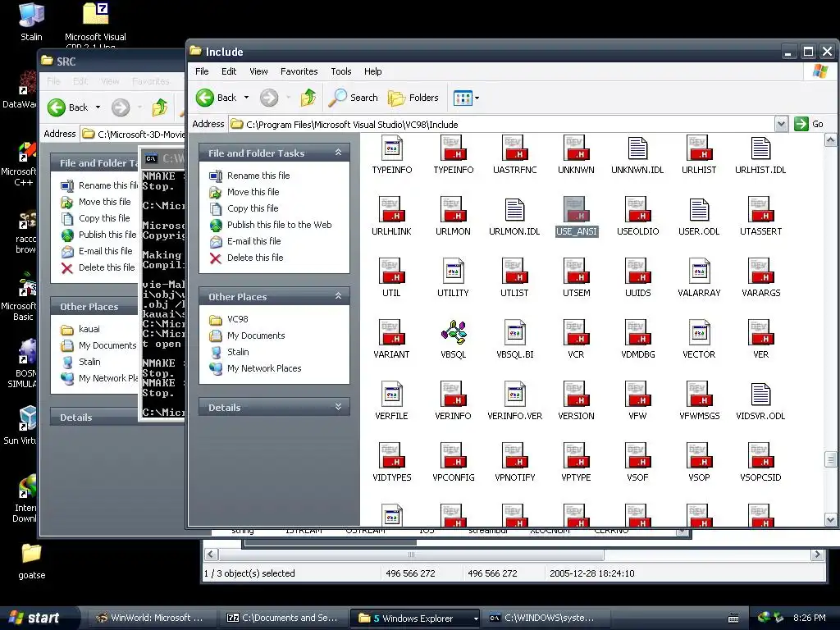This screenshot has height=630, width=840.
Task: Open the goatse folder on the desktop
Action: (x=32, y=561)
